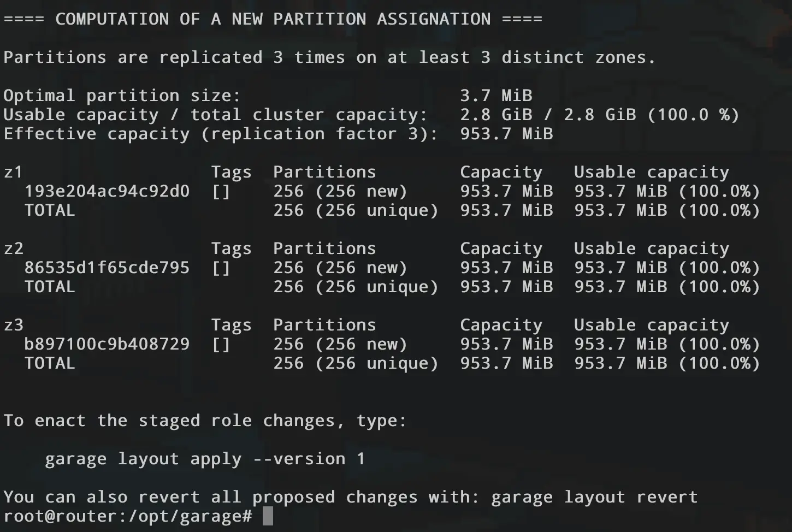This screenshot has width=792, height=532.
Task: Click the z1 zone label
Action: 14,172
